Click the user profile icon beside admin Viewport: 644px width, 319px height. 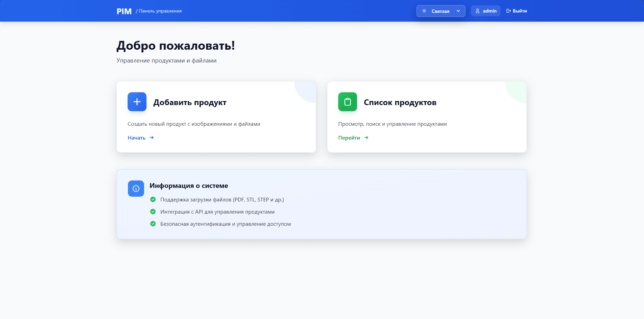478,11
